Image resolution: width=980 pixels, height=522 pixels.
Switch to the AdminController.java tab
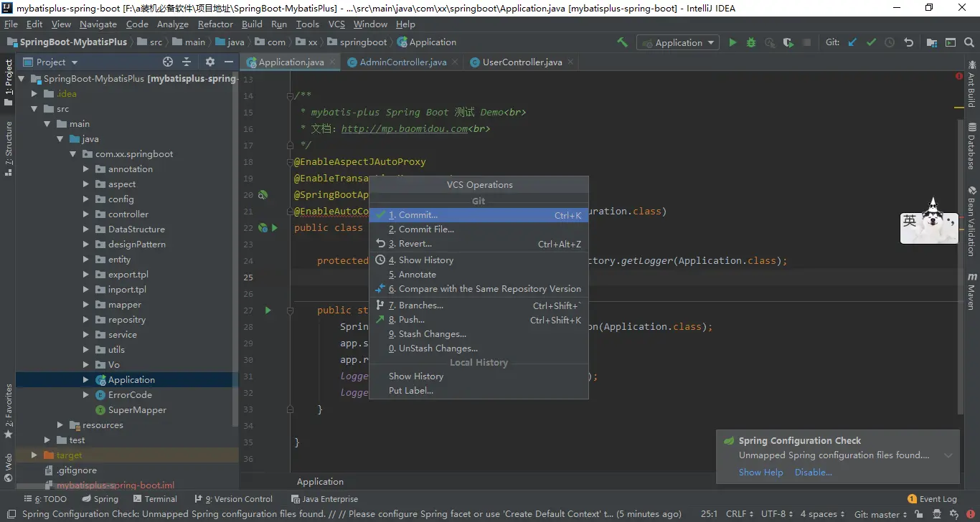402,62
